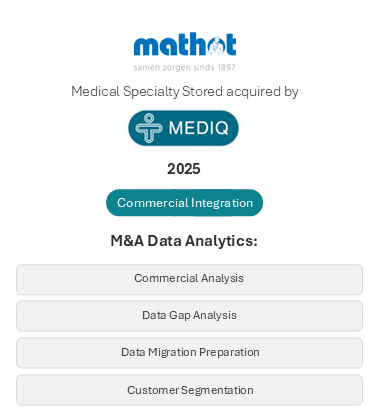Click the '1897' in the Mathot tagline
Viewport: 378px width, 416px height.
tap(226, 67)
